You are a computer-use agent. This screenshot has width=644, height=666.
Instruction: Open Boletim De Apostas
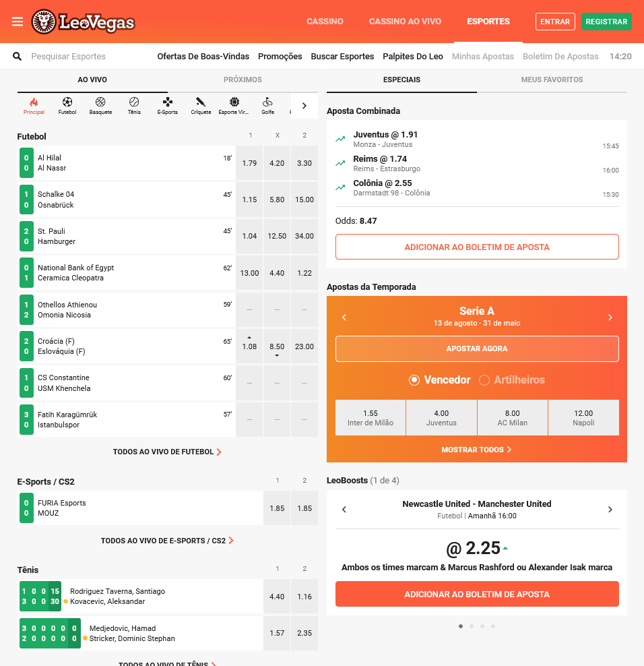(x=560, y=56)
